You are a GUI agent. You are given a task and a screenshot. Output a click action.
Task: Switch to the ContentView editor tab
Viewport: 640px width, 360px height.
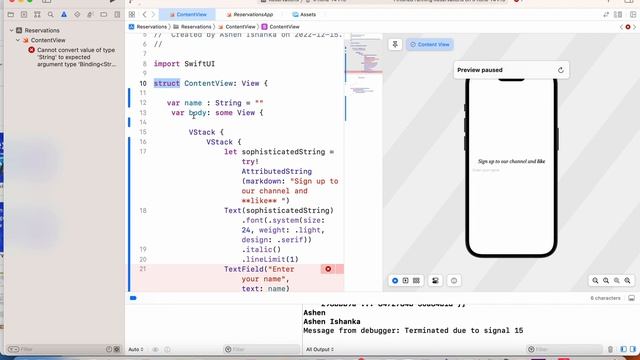pos(187,14)
